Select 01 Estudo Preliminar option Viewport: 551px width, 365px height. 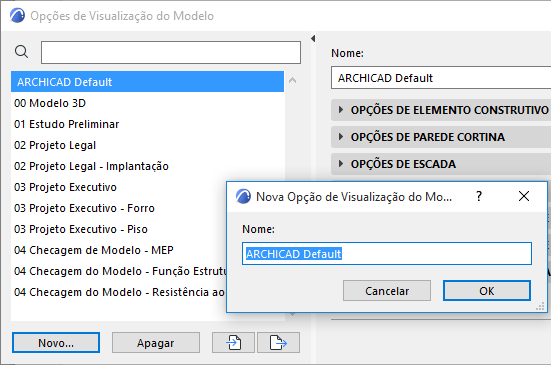click(148, 124)
